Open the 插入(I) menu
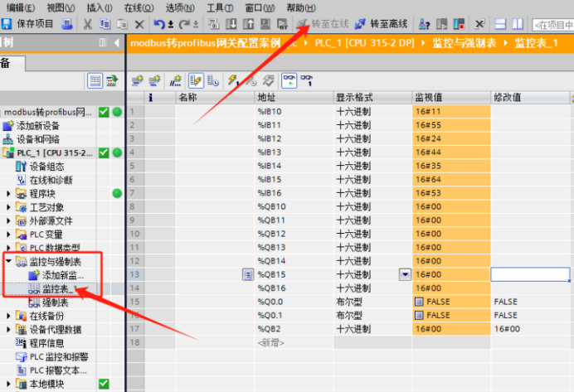 [x=100, y=7]
